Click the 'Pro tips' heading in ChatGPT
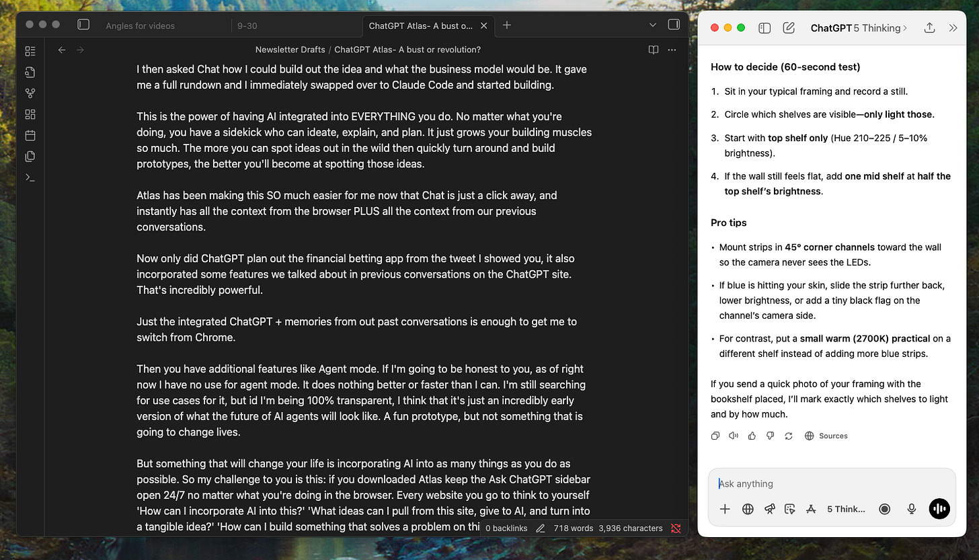The image size is (979, 560). (x=729, y=223)
